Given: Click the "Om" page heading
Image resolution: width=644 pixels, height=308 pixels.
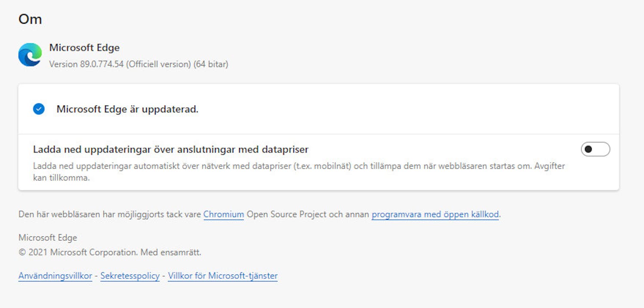Looking at the screenshot, I should [30, 18].
